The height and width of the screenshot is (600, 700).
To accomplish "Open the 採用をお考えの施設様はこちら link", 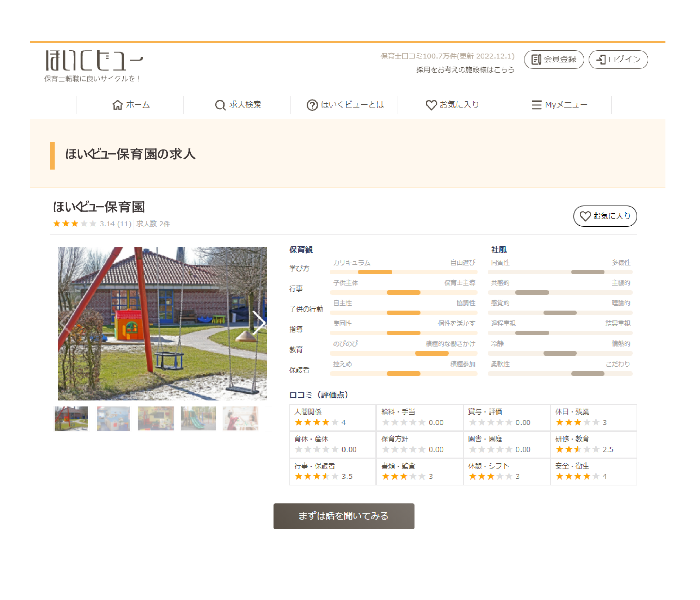I will 465,69.
